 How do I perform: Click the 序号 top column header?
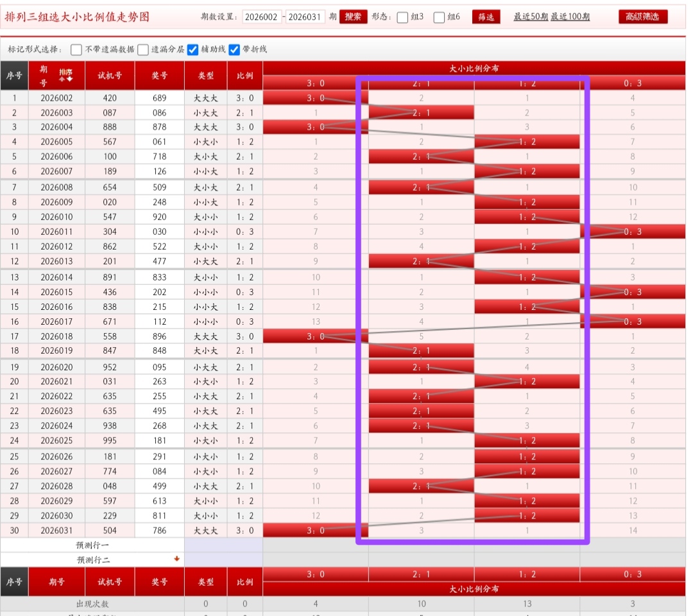14,76
